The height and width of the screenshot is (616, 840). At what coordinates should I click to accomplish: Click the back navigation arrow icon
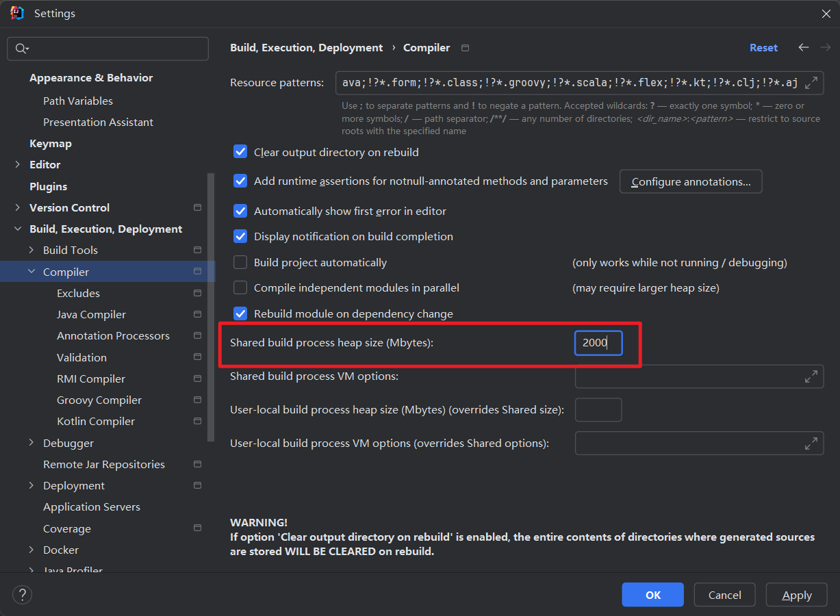tap(804, 47)
